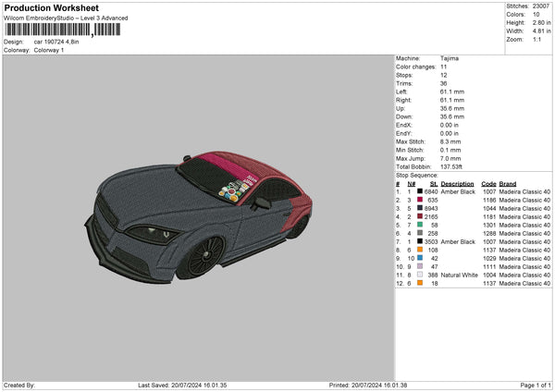Image resolution: width=555 pixels, height=392 pixels.
Task: Click the barcode under the worksheet title
Action: tap(62, 30)
